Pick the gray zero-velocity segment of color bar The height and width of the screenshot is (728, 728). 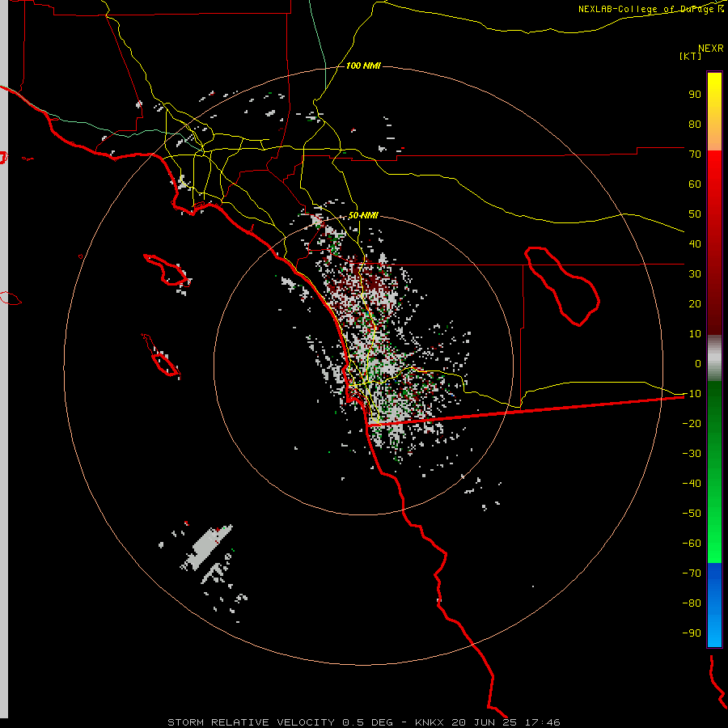point(714,358)
